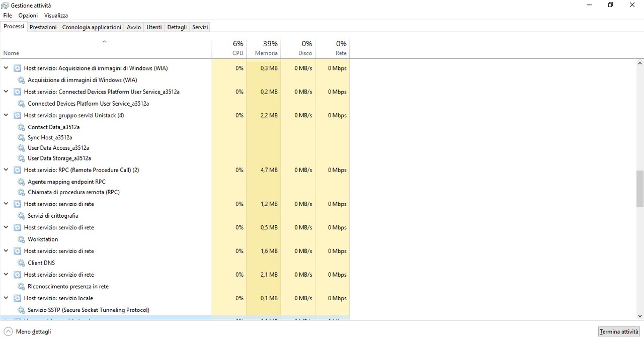Collapse RPC (Remote Procedure Call) (2) group
Viewport: 644px width, 343px height.
pos(6,170)
